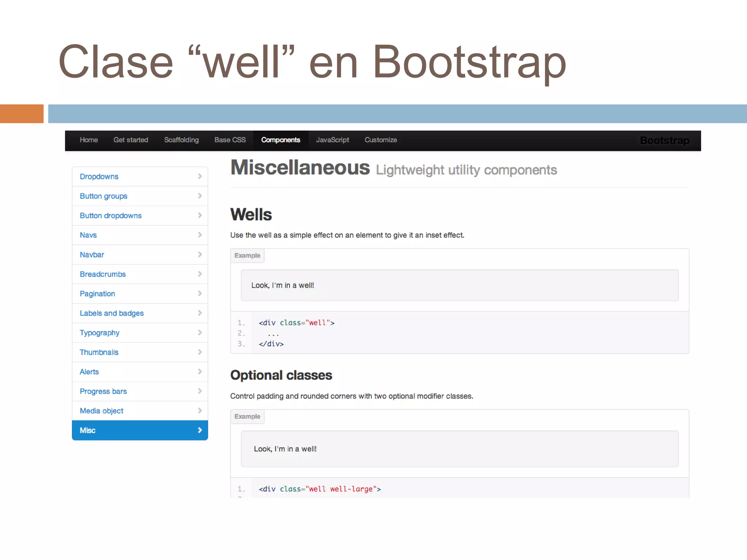The image size is (747, 560).
Task: Click the Optional classes heading
Action: coord(281,375)
